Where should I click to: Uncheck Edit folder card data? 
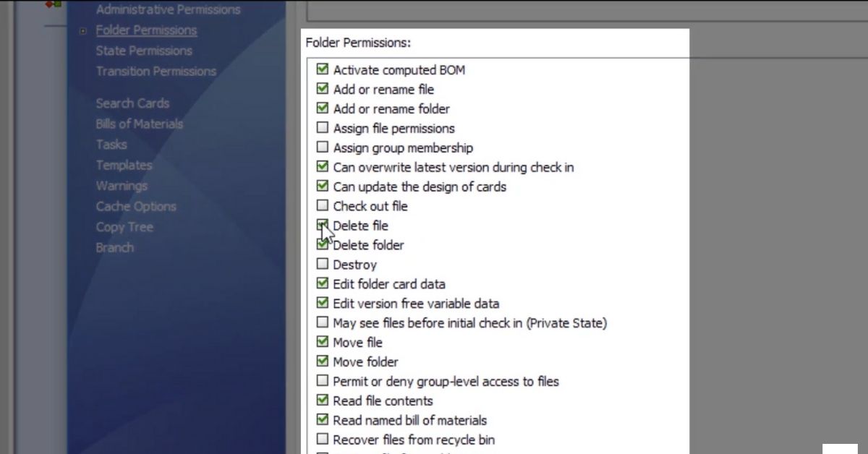click(x=323, y=284)
